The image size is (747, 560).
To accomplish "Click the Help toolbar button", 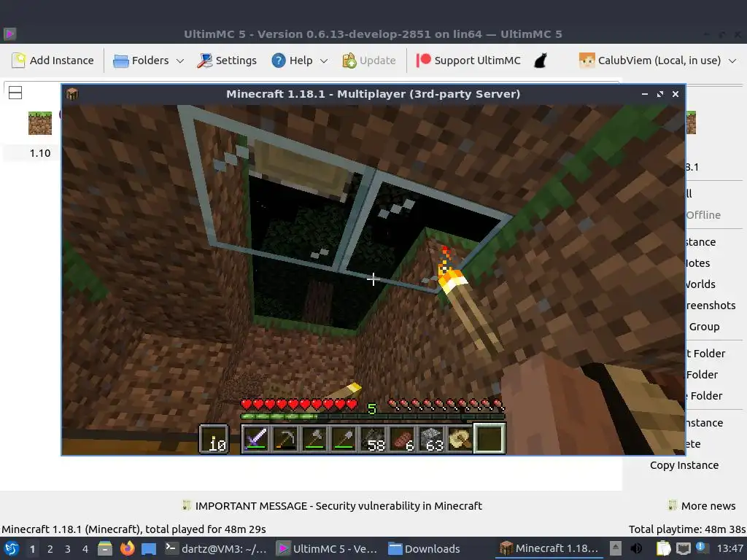I will (292, 61).
